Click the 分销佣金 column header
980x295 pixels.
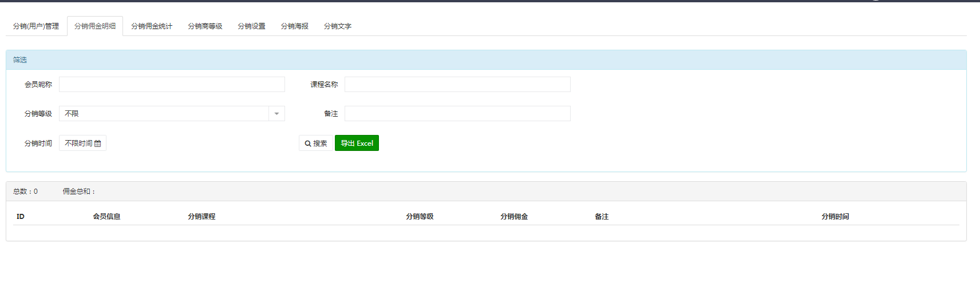click(x=514, y=217)
